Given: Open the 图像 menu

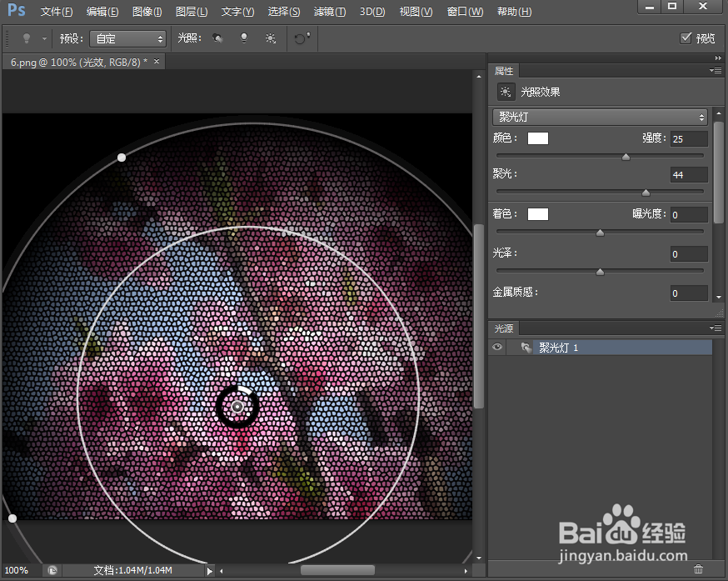Looking at the screenshot, I should pyautogui.click(x=147, y=12).
